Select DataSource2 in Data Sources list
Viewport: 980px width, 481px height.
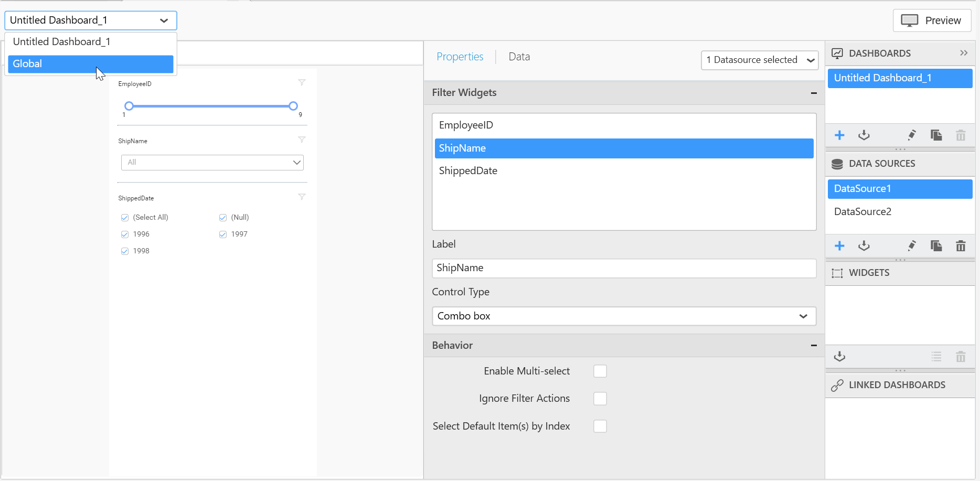tap(862, 212)
